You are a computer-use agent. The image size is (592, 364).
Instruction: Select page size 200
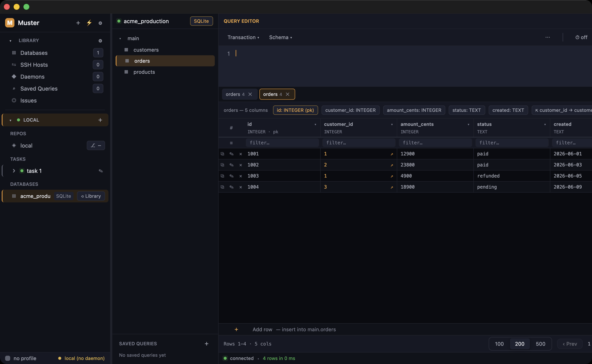click(x=519, y=344)
